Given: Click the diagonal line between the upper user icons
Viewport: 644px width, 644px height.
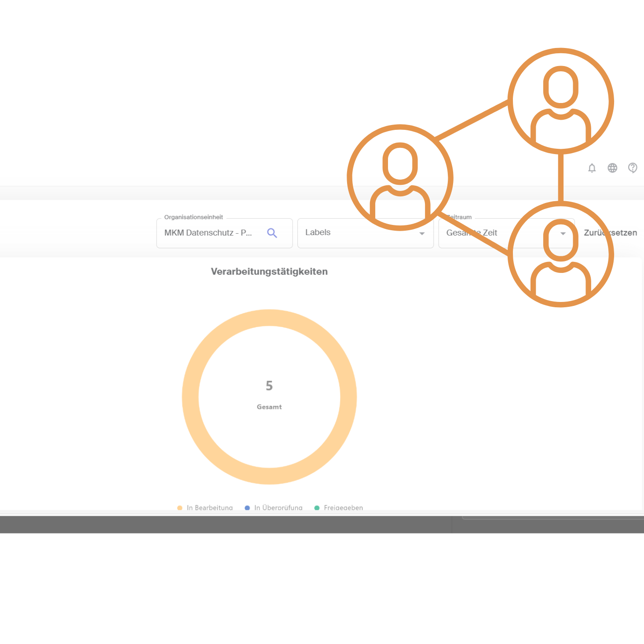Looking at the screenshot, I should point(472,120).
